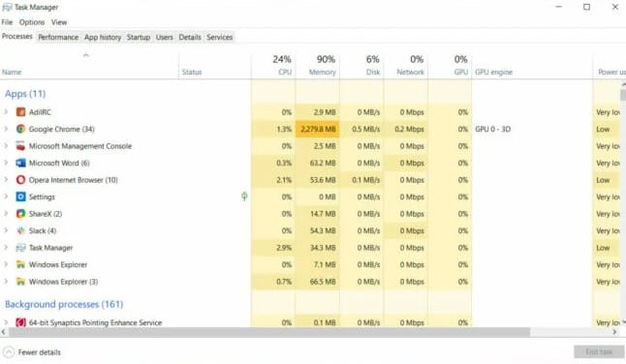The width and height of the screenshot is (626, 364).
Task: Expand the Google Chrome (34) process group
Action: click(x=6, y=129)
